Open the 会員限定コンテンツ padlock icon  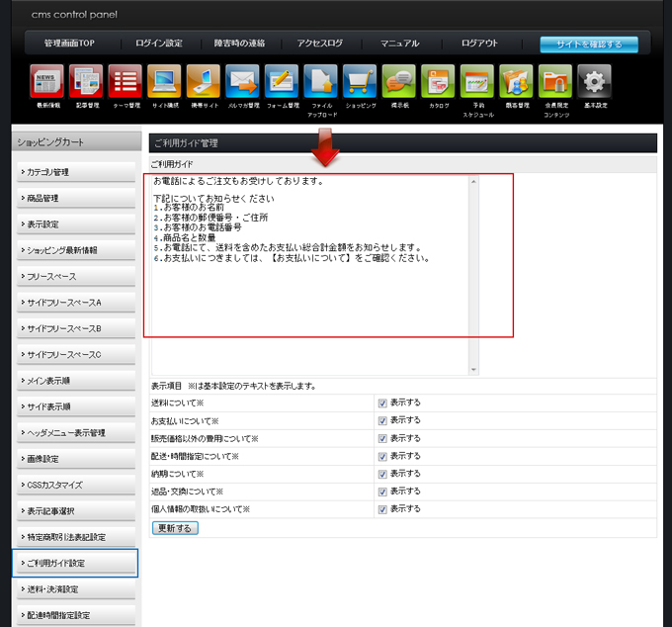(x=554, y=82)
